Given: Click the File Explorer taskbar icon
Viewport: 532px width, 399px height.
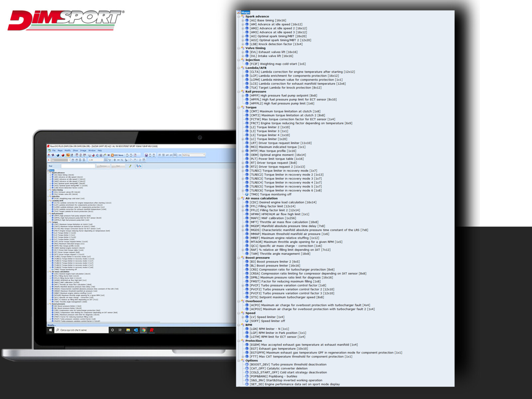Looking at the screenshot, I should 128,330.
